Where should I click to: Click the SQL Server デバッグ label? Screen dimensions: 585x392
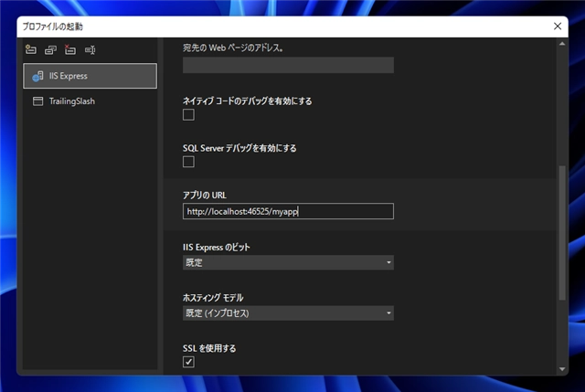(239, 148)
